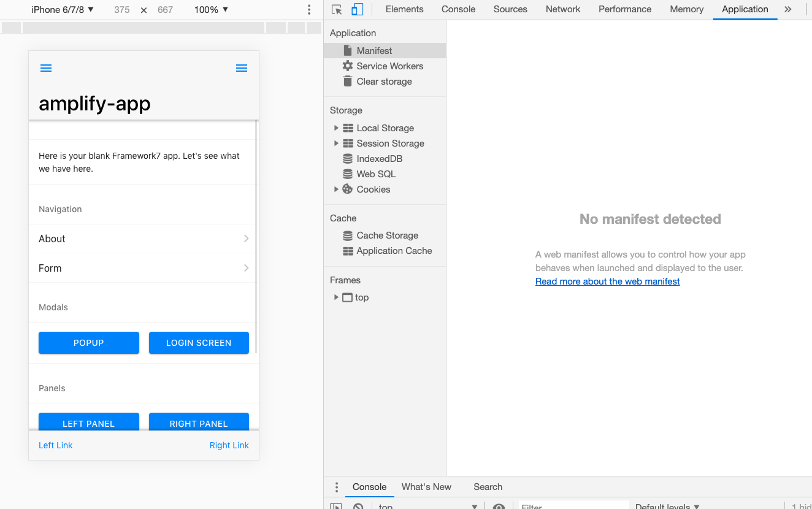Open 'Read more about the web manifest' link
The image size is (812, 509).
click(x=608, y=281)
